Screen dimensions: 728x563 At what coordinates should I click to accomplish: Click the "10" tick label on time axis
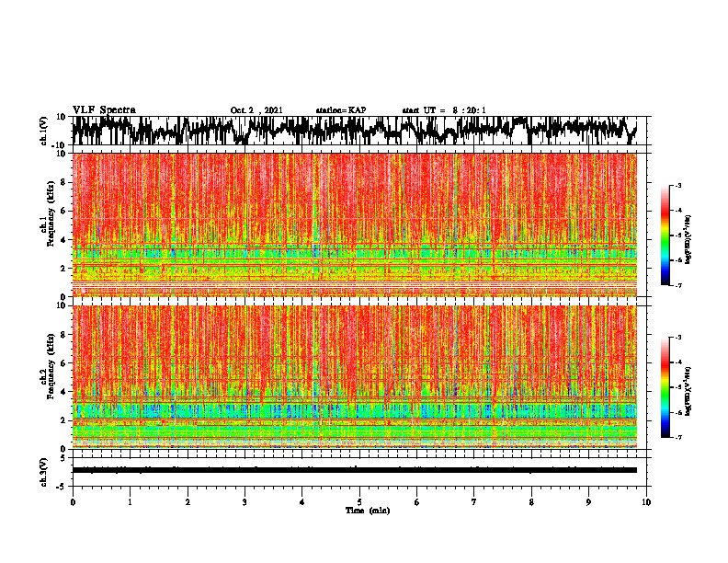646,502
